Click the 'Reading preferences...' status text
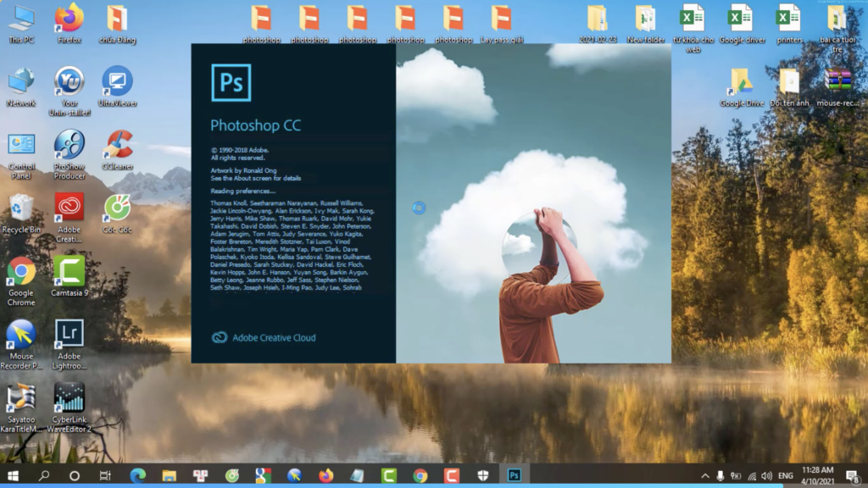 tap(243, 191)
